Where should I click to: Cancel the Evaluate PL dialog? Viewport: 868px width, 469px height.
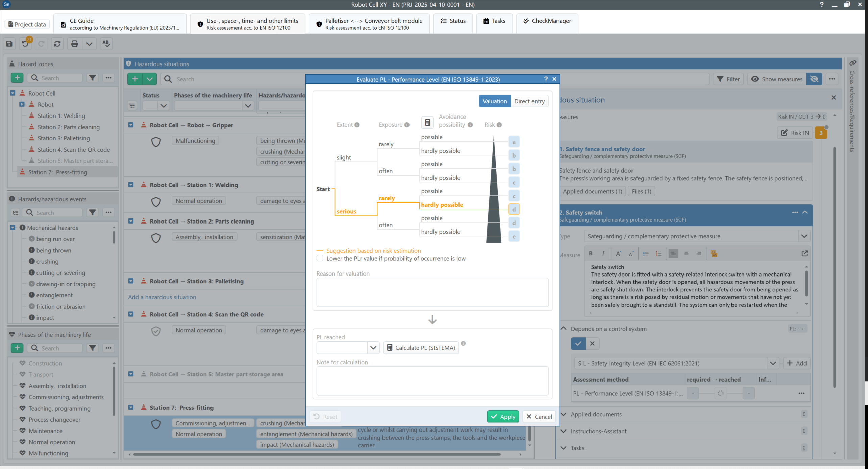pos(539,416)
